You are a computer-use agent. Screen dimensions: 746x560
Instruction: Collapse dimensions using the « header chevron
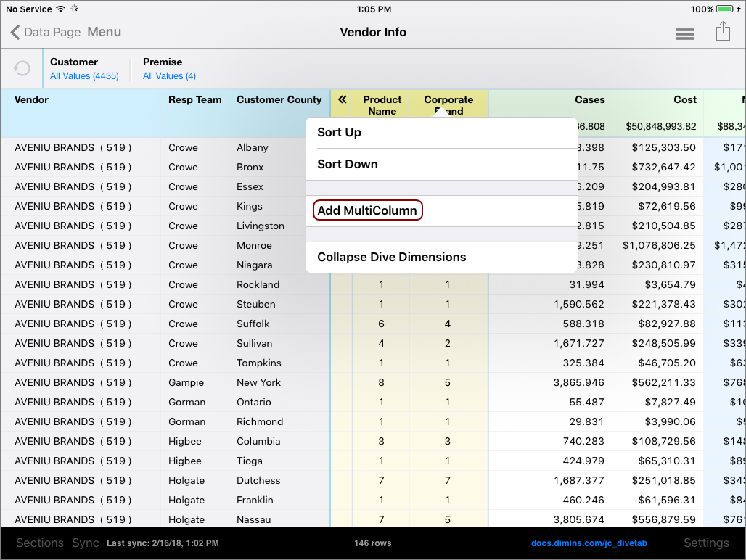click(341, 100)
